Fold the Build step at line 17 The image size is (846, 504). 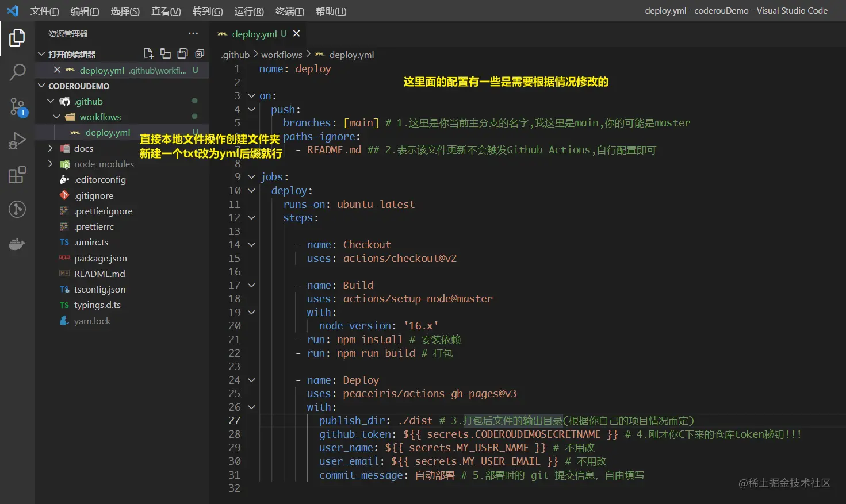click(x=251, y=285)
